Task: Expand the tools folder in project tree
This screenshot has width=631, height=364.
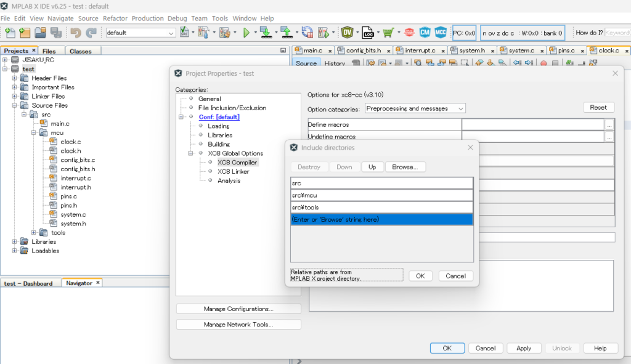Action: tap(33, 233)
